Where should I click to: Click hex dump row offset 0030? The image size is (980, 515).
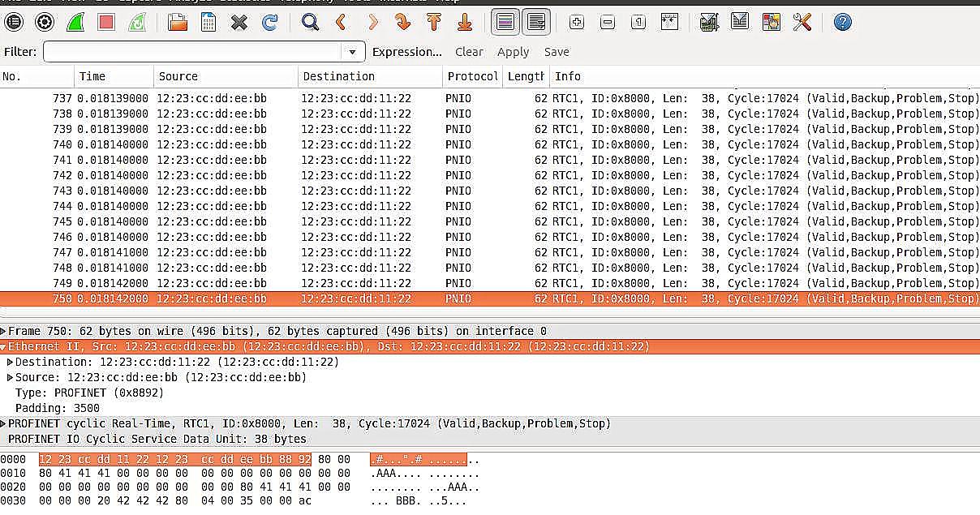tap(13, 500)
